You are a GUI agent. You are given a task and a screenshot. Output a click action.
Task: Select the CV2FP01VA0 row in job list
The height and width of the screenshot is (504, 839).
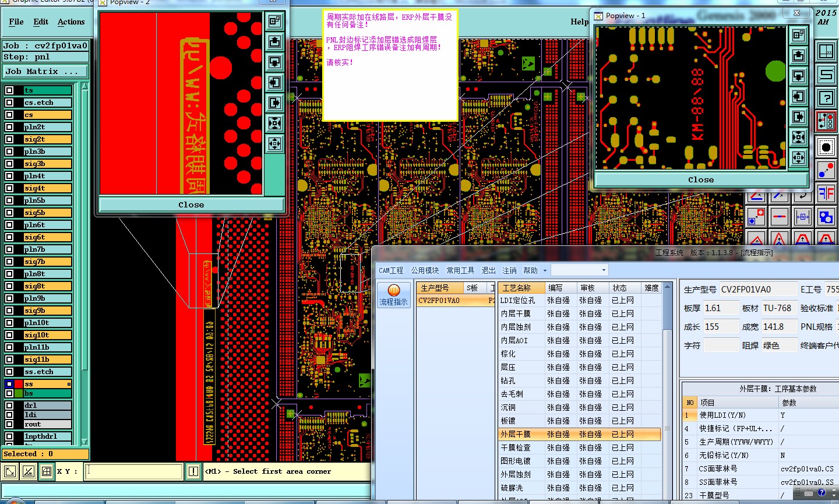pos(456,301)
